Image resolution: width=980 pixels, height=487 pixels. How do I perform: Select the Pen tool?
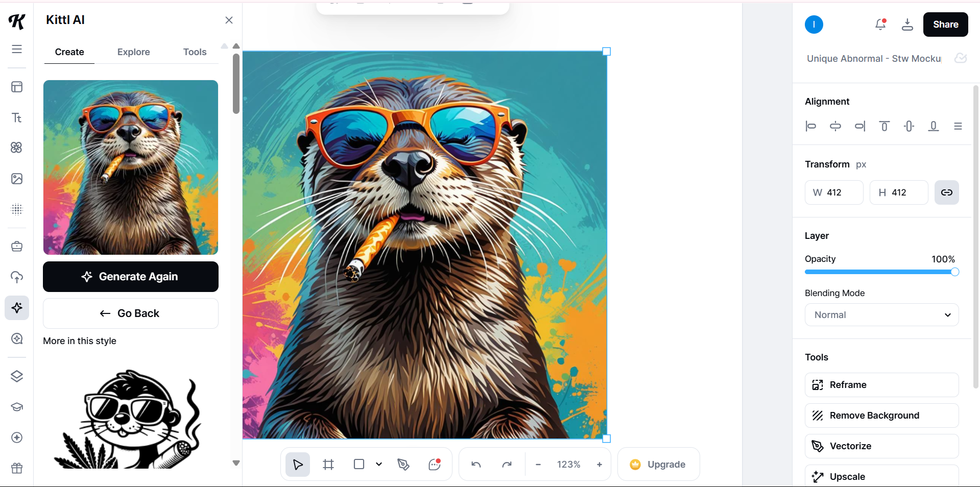tap(403, 464)
